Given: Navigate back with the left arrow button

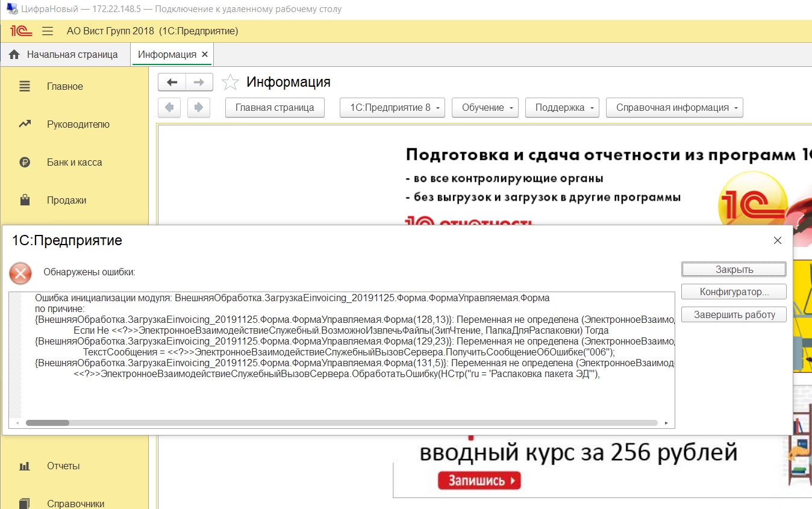Looking at the screenshot, I should [x=172, y=83].
